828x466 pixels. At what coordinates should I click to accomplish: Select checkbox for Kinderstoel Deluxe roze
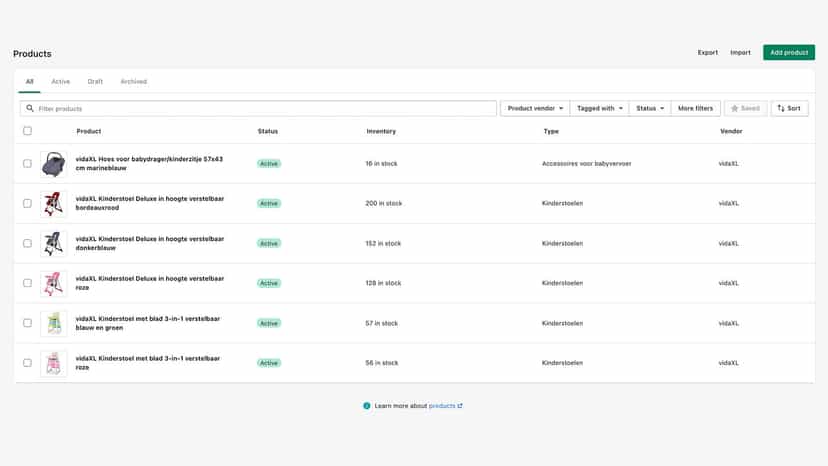[27, 283]
